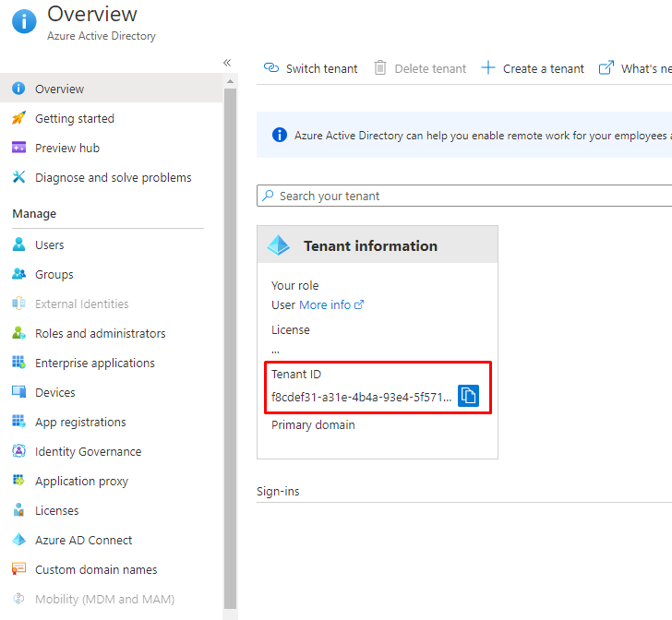Click the Enterprise applications grid icon
This screenshot has width=672, height=620.
tap(18, 362)
